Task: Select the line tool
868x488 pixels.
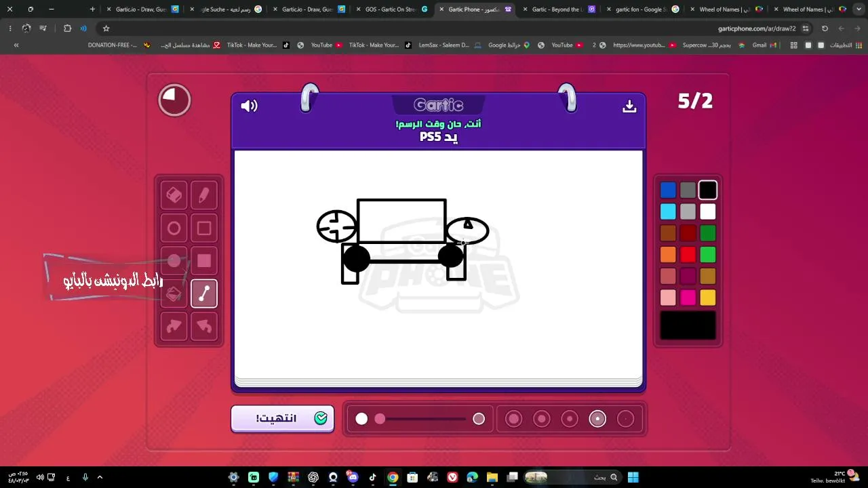Action: point(204,294)
